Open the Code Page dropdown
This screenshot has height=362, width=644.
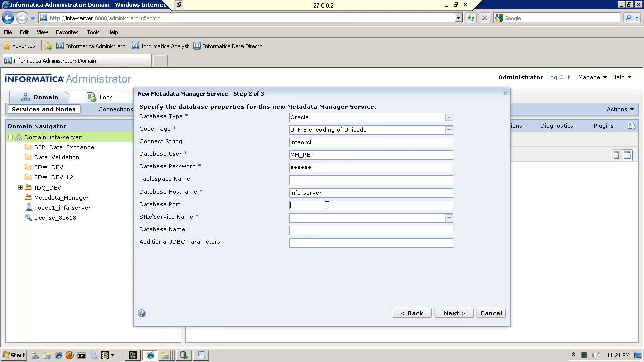[x=448, y=130]
